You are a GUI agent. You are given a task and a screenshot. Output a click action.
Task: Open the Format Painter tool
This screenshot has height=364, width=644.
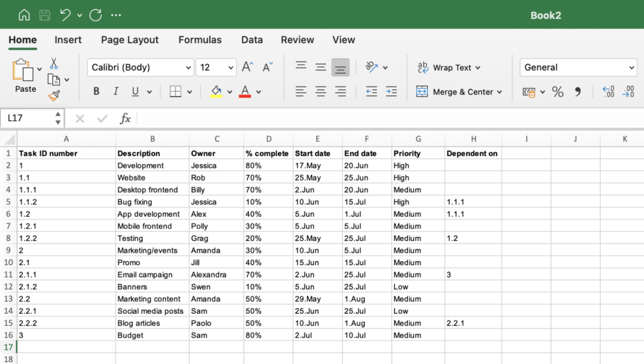pos(55,96)
